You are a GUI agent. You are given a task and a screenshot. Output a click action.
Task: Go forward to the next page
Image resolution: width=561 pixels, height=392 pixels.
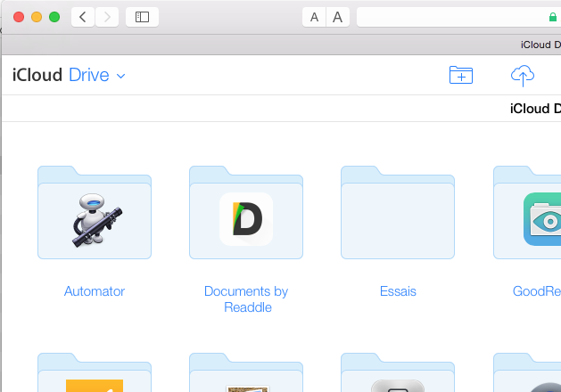click(x=107, y=17)
